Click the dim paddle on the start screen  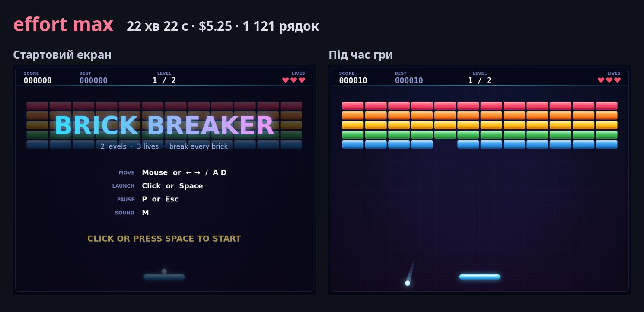(x=164, y=277)
